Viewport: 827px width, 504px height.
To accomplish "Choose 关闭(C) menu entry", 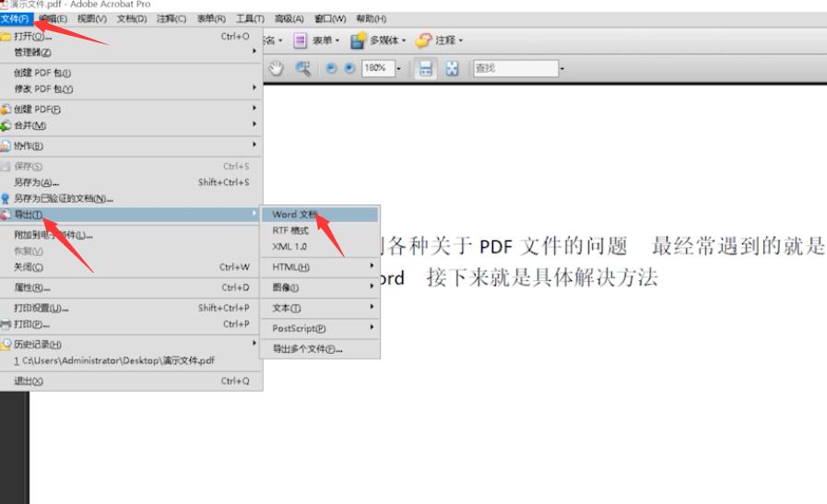I will coord(131,267).
